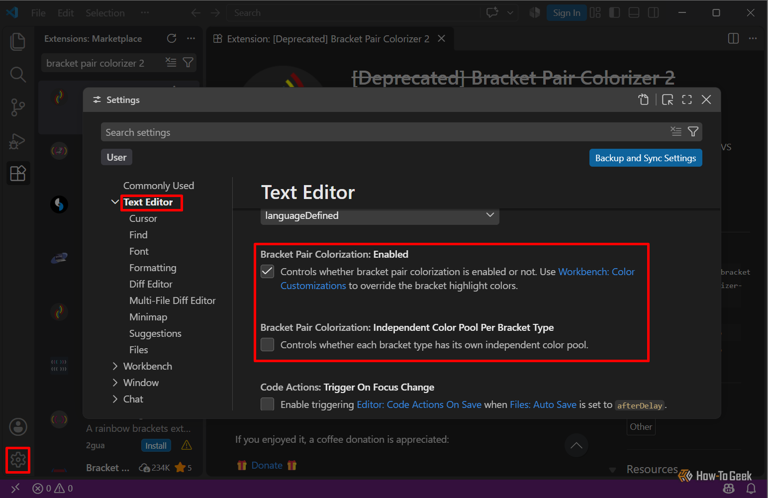This screenshot has width=768, height=498.
Task: Clear the settings search input icon
Action: tap(676, 131)
